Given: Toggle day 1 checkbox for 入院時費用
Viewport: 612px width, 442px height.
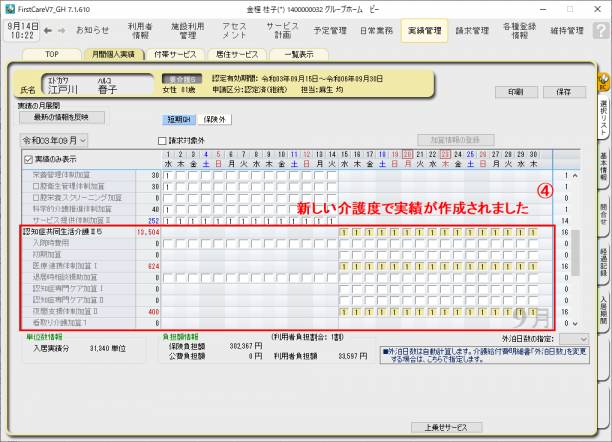Looking at the screenshot, I should pos(167,243).
